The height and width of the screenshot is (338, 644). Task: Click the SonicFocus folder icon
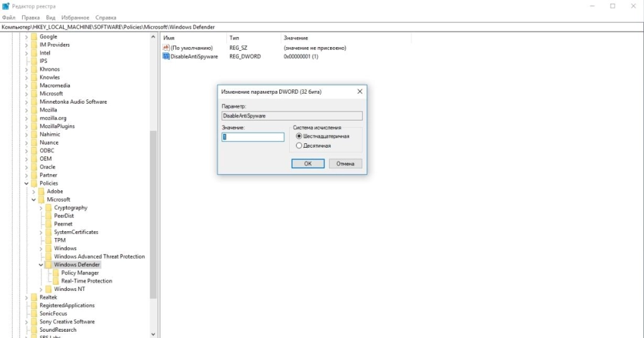click(x=34, y=313)
